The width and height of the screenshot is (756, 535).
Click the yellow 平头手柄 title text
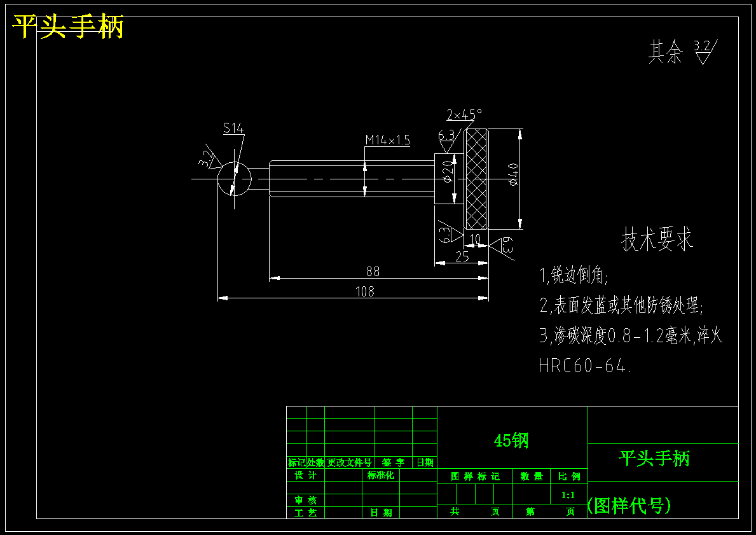tap(68, 27)
